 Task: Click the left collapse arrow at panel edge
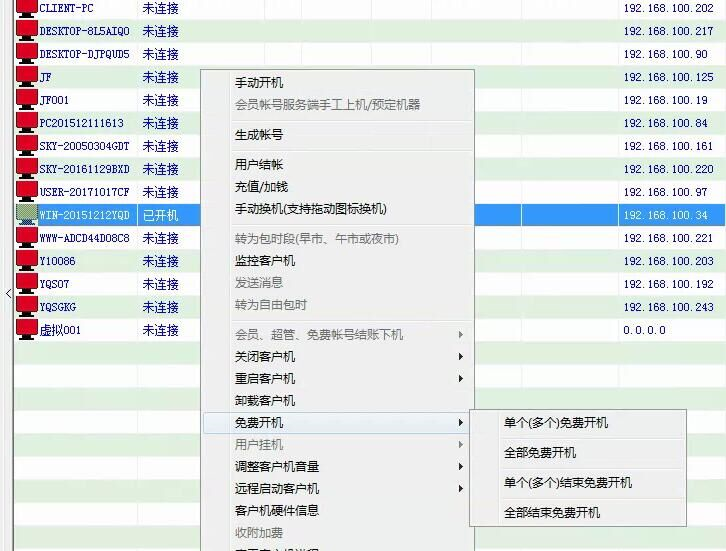click(8, 293)
